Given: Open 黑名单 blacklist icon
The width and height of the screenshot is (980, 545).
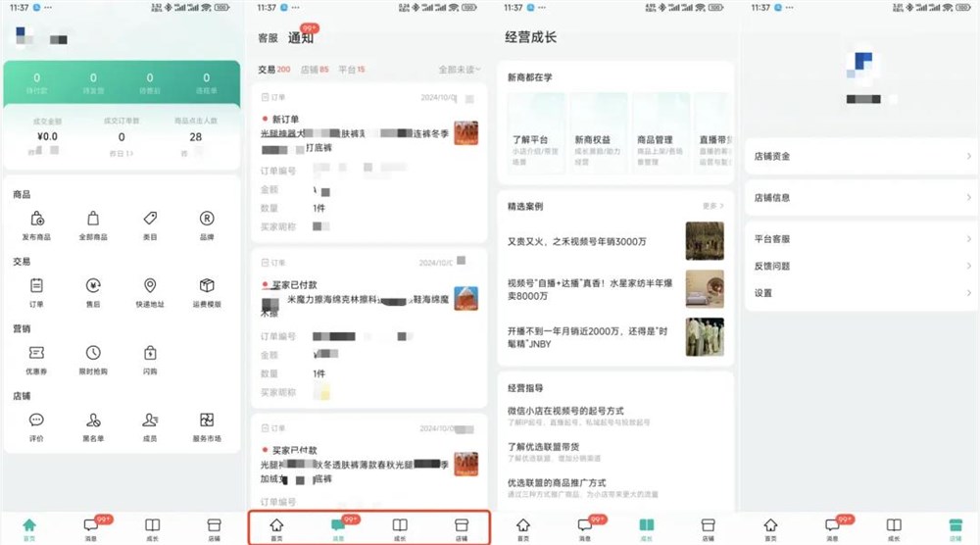Looking at the screenshot, I should coord(93,420).
